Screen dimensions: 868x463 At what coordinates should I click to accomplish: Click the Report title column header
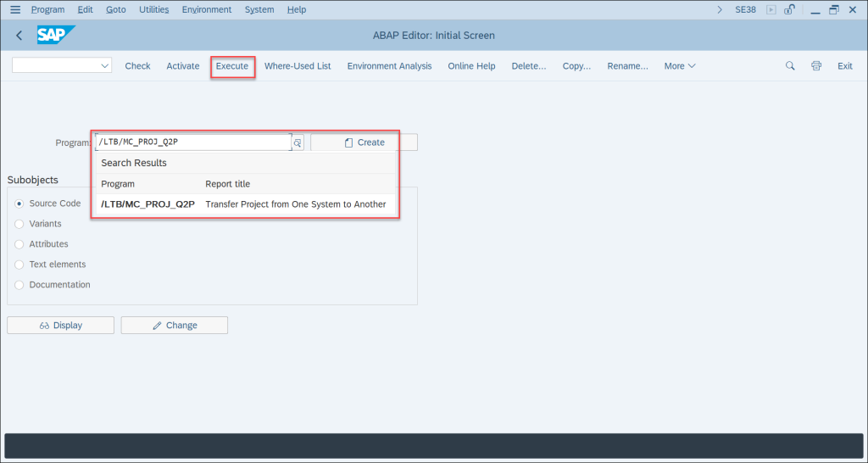[227, 184]
